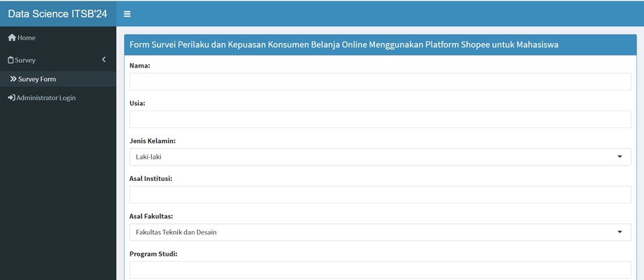Click the Data Science ITSB'24 brand title
The width and height of the screenshot is (644, 280).
pos(58,14)
